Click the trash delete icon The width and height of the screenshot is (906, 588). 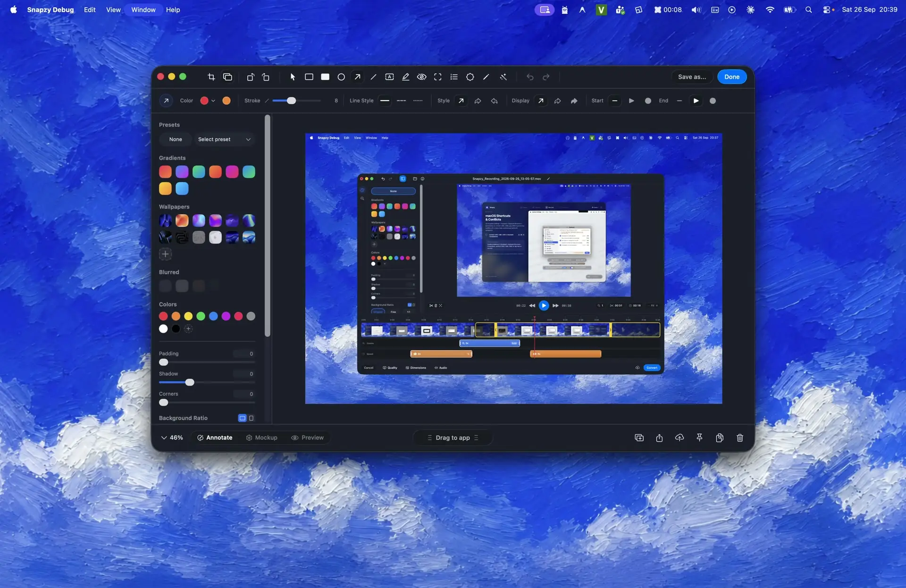coord(740,438)
